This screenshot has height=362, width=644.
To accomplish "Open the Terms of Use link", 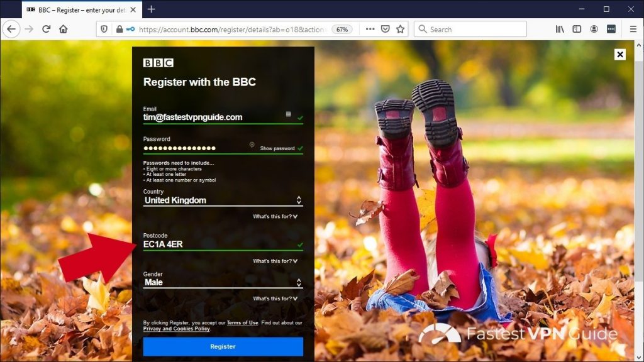I will pos(242,322).
